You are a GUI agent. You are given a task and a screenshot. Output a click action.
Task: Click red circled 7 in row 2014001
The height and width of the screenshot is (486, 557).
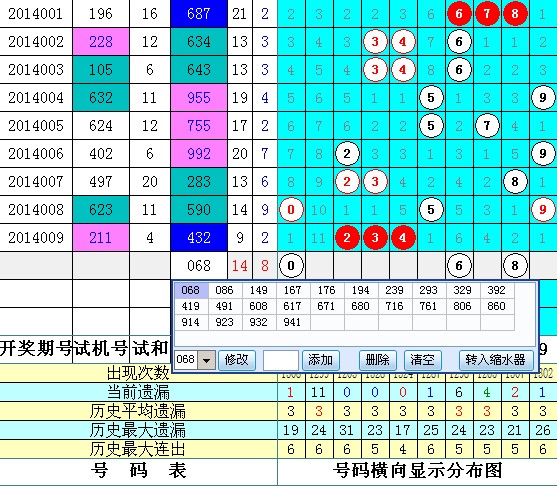[487, 14]
